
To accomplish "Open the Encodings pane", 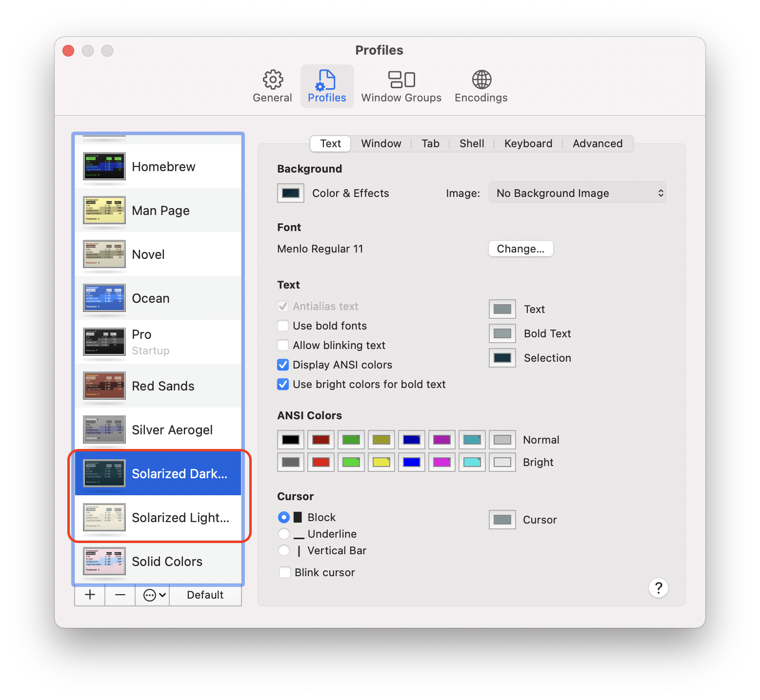I will point(481,86).
